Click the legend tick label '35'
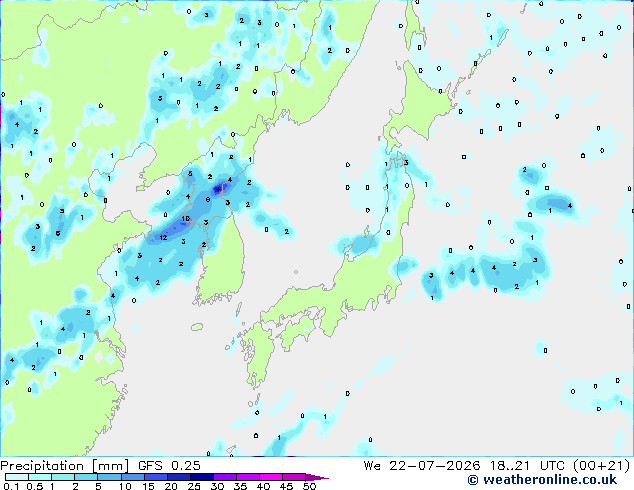 pyautogui.click(x=240, y=486)
